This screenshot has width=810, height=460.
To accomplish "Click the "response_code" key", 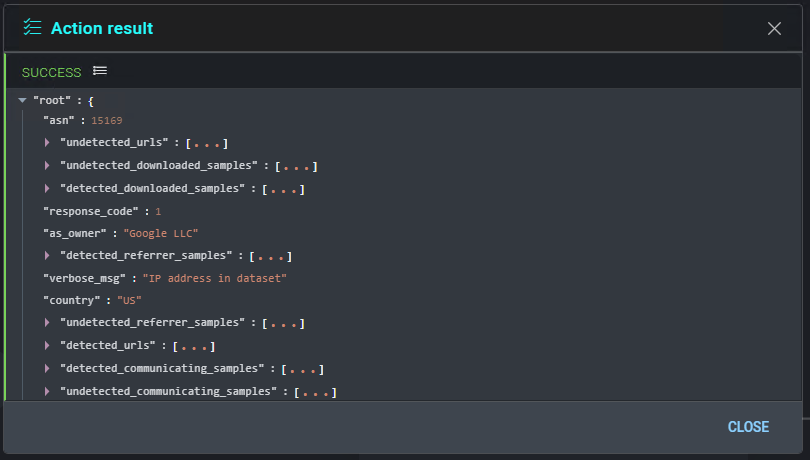I will [x=93, y=211].
